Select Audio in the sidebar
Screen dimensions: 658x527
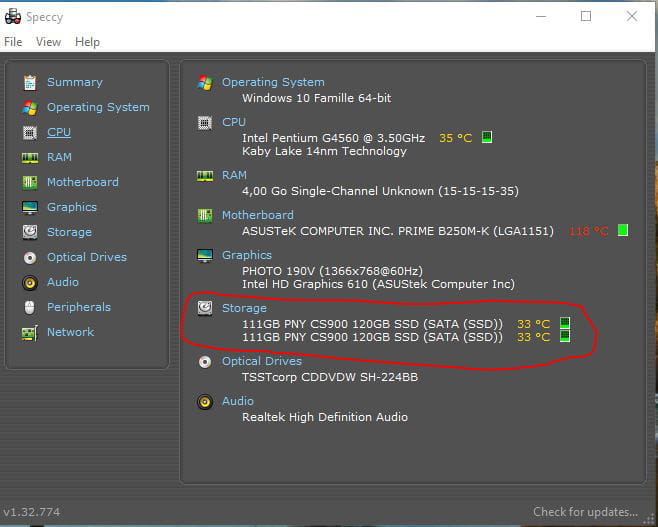tap(63, 282)
